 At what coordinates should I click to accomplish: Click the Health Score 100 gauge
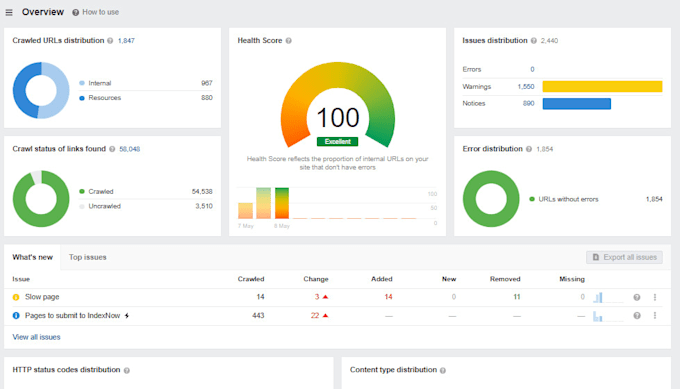point(338,105)
